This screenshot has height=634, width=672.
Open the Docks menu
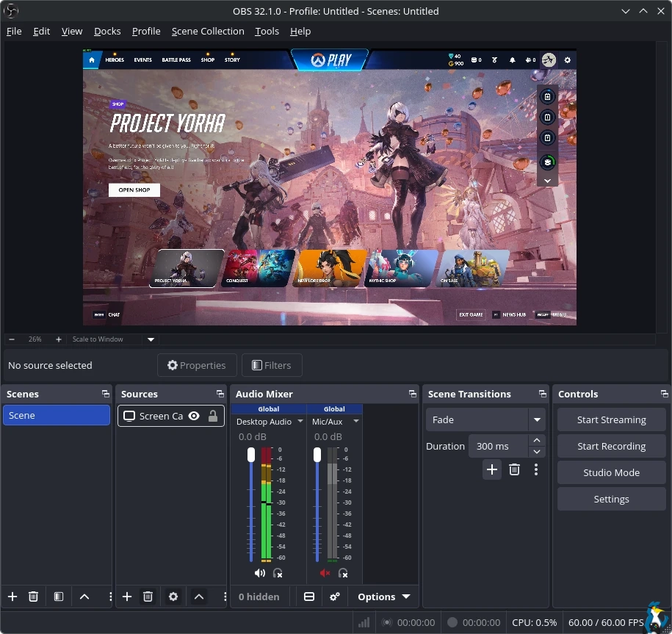coord(107,32)
